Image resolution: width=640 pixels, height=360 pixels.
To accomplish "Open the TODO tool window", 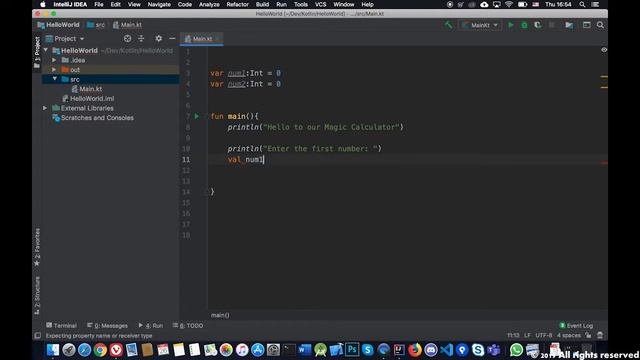I will coord(188,325).
